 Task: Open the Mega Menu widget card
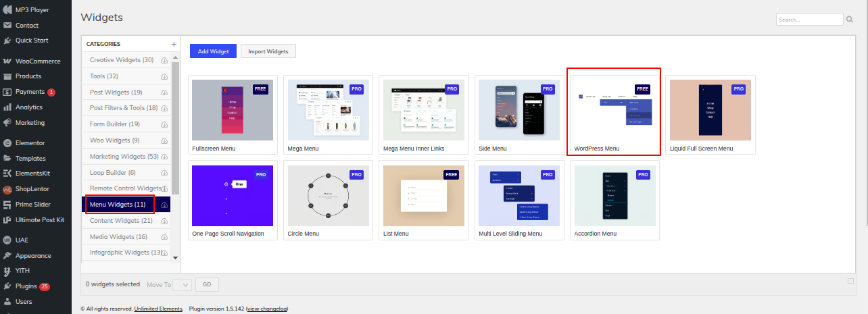click(328, 115)
